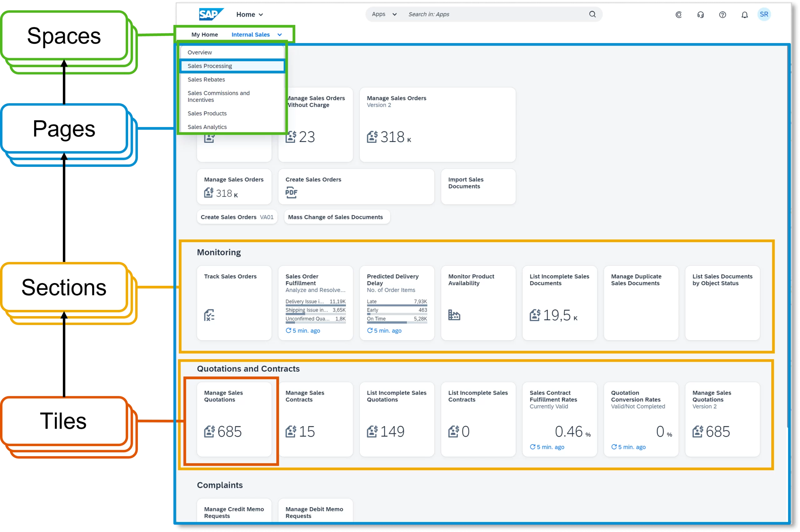Click the PDF icon on Create Sales Orders
Image resolution: width=800 pixels, height=532 pixels.
tap(291, 192)
